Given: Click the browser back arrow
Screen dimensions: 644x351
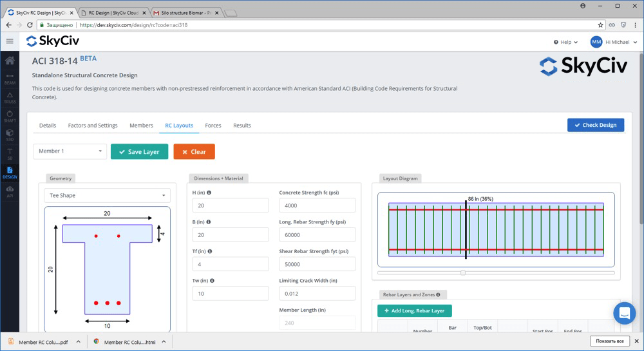Looking at the screenshot, I should (x=8, y=25).
